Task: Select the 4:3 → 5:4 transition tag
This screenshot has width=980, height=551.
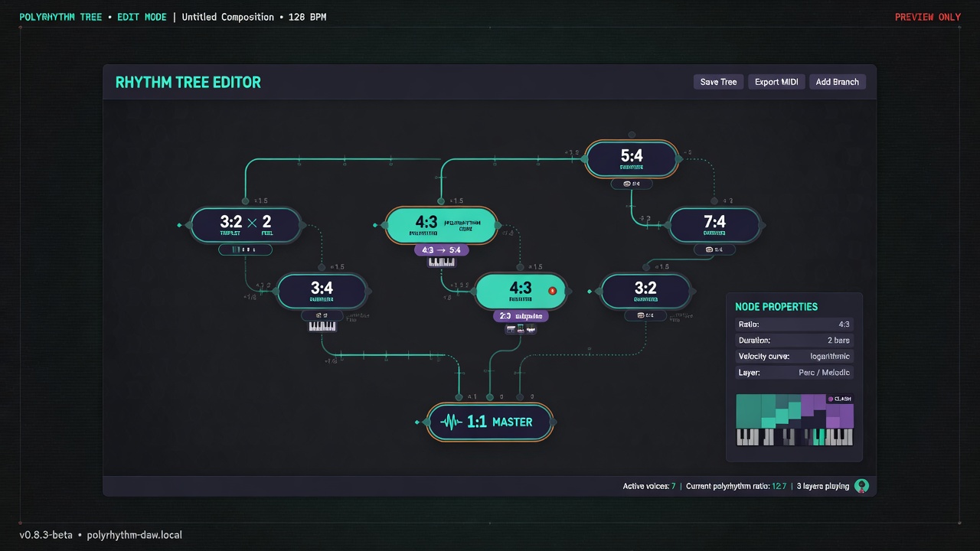Action: (x=441, y=249)
